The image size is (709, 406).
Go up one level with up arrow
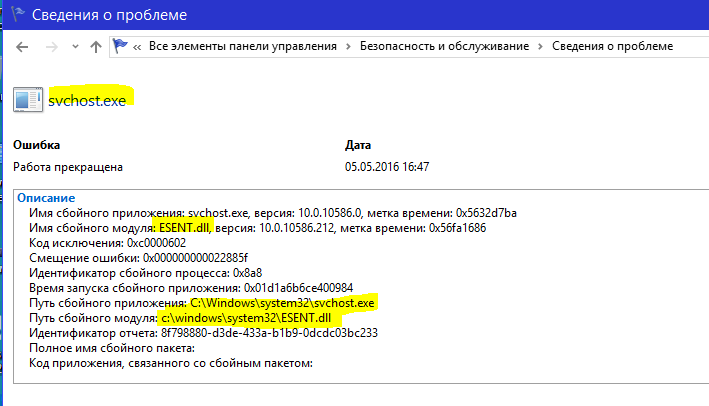point(95,47)
